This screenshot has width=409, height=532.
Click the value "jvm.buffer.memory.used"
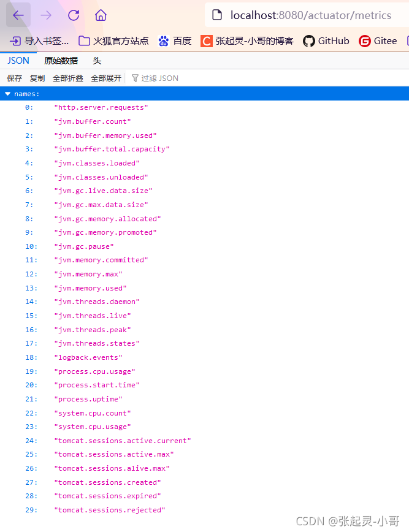[105, 135]
